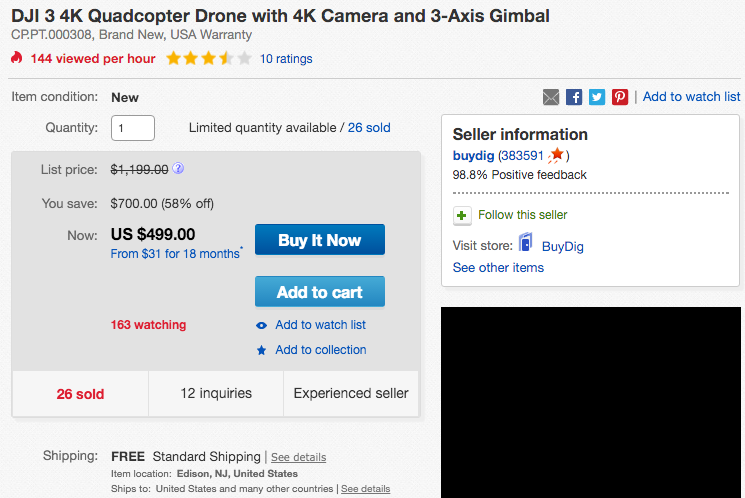Click the list price help question icon
This screenshot has height=498, width=745.
(x=178, y=168)
